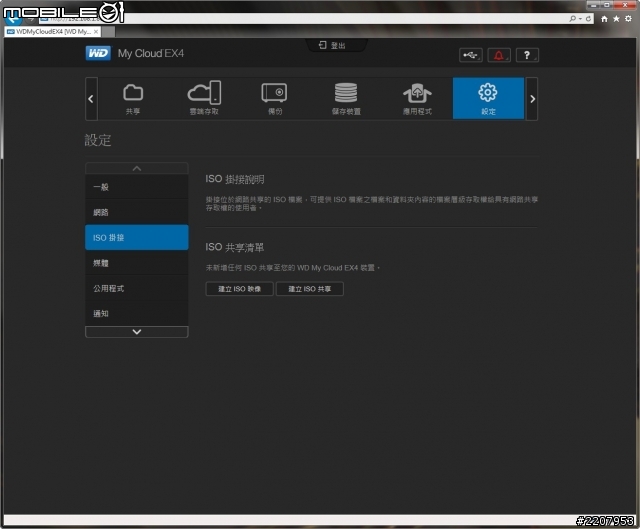Open the help question mark icon
The width and height of the screenshot is (640, 529).
(x=527, y=55)
